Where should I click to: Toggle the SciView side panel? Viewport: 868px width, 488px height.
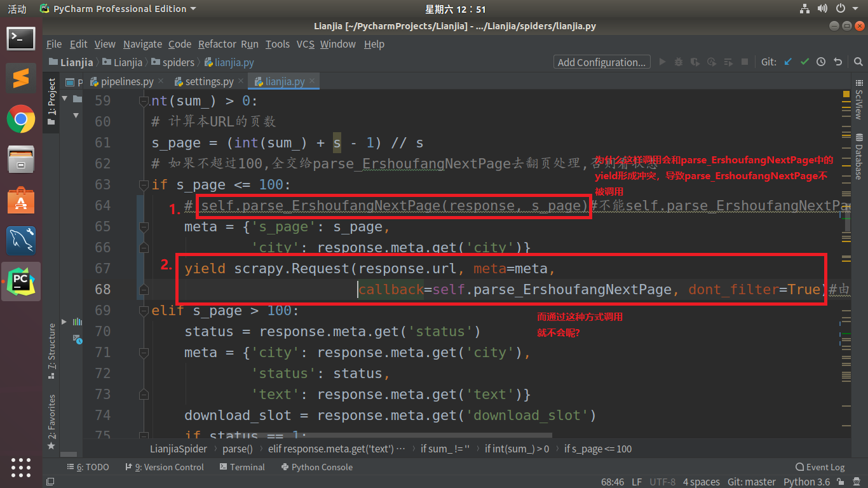coord(859,100)
